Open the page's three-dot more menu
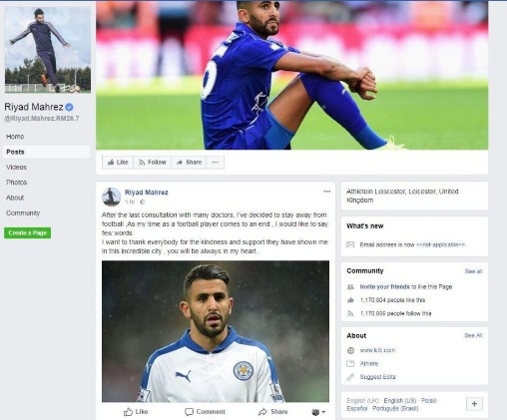 (216, 163)
